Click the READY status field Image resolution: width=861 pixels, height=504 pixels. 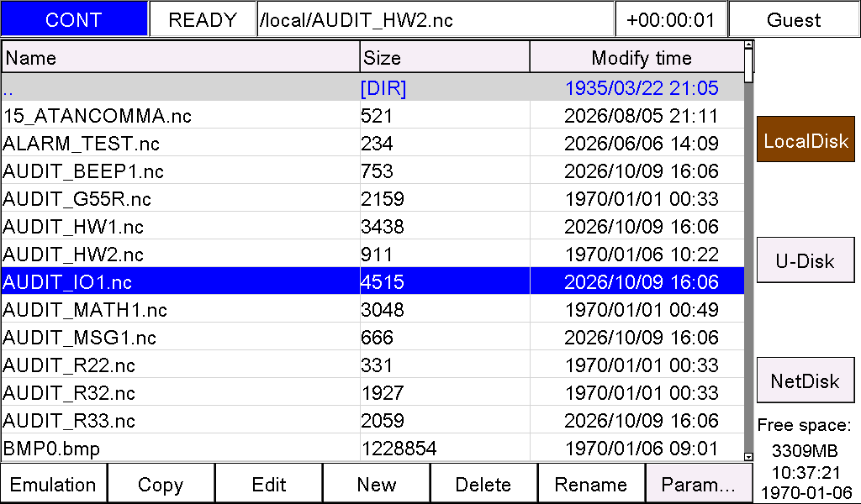(x=203, y=19)
